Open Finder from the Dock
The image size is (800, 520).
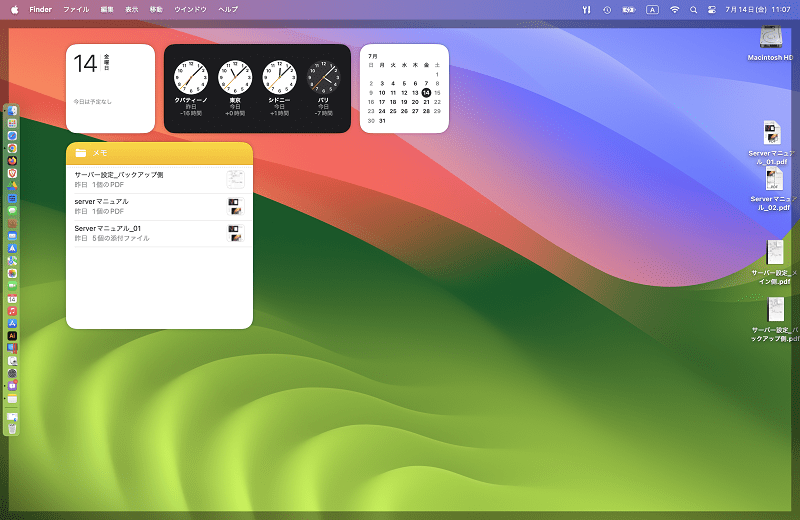click(x=12, y=111)
